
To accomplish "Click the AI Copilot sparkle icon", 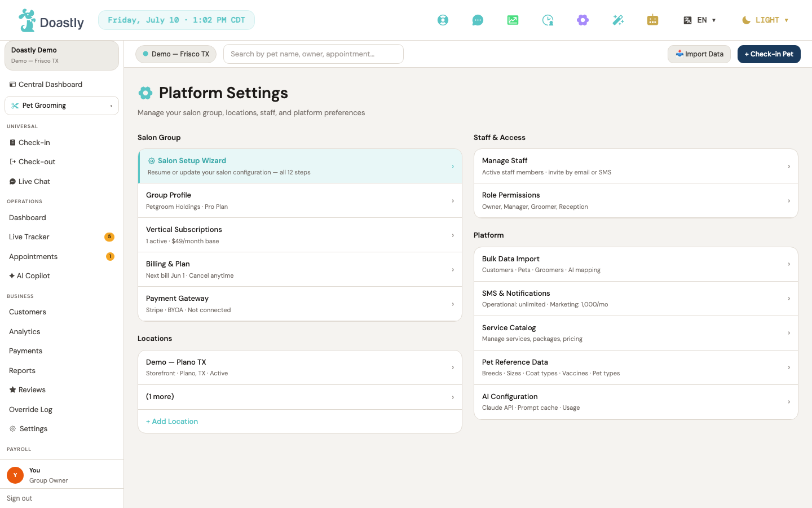I will (x=12, y=276).
